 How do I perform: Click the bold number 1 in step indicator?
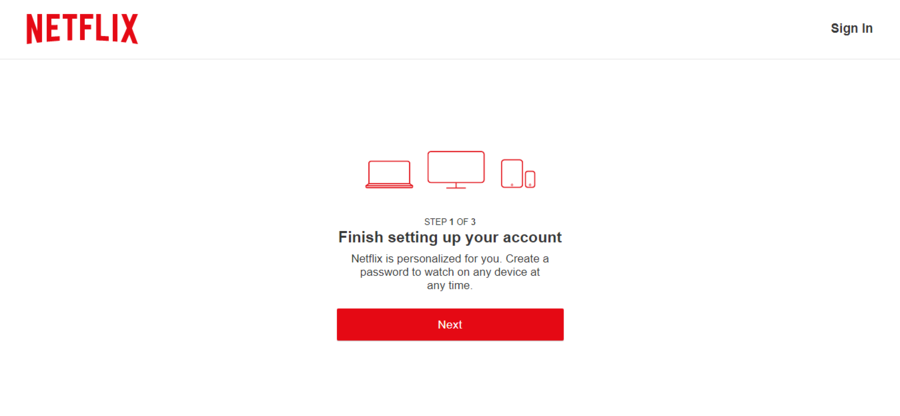[452, 221]
